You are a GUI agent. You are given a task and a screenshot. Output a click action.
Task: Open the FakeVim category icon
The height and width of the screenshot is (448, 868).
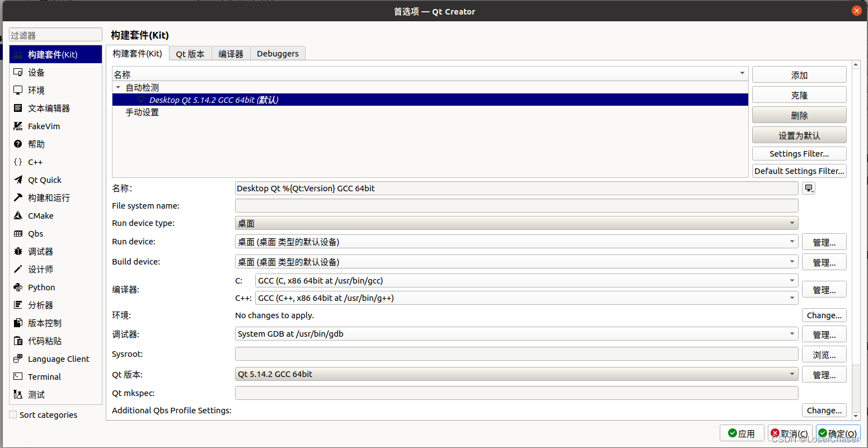tap(18, 126)
